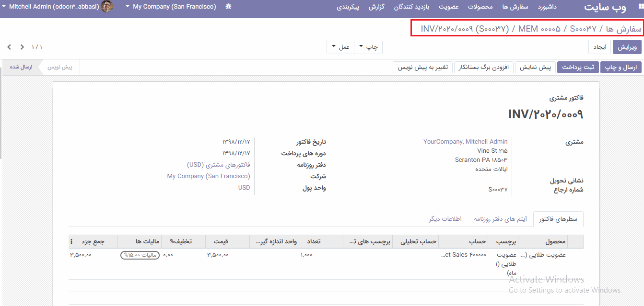Click وب سایت app title
The width and height of the screenshot is (644, 306).
[605, 7]
